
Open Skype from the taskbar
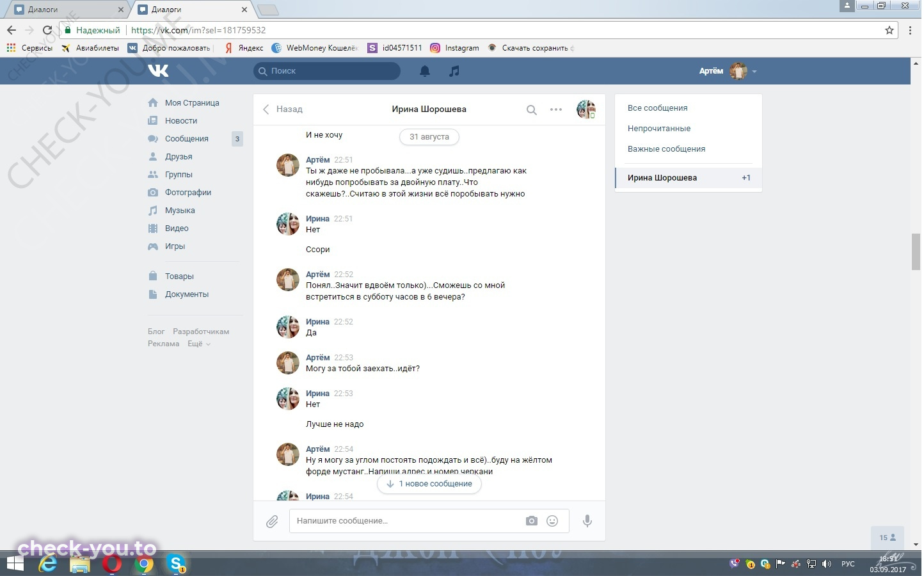pos(176,564)
